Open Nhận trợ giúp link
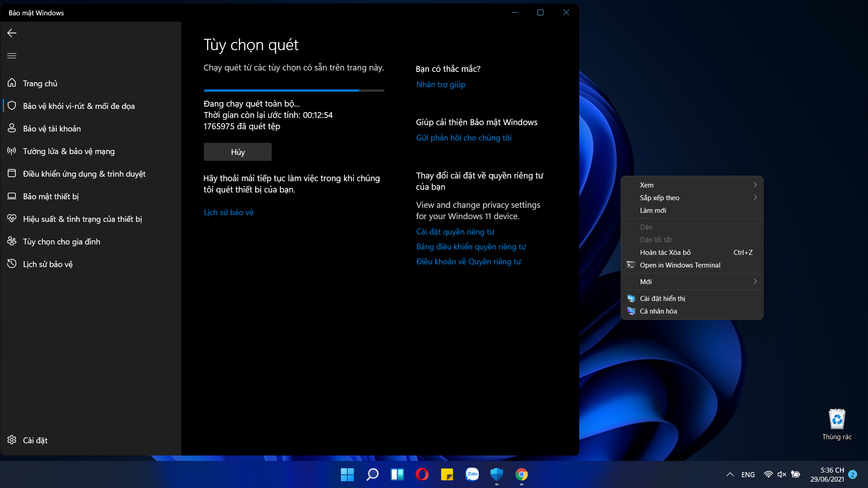This screenshot has height=488, width=868. [x=441, y=84]
